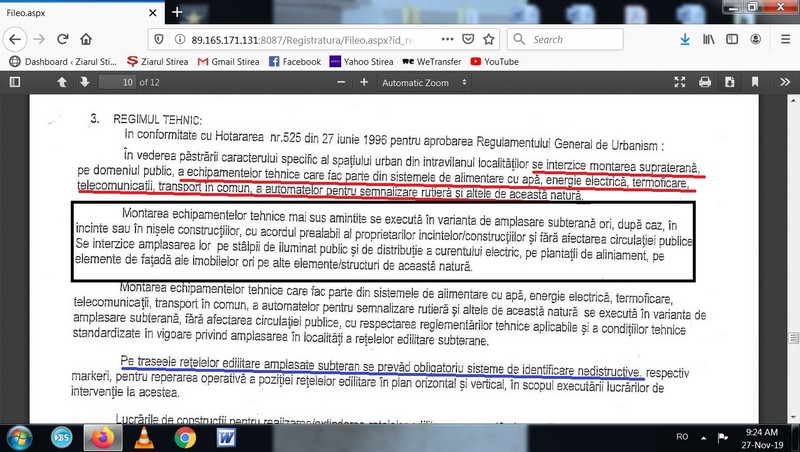Open Word from the taskbar
Viewport: 800px width, 452px height.
point(225,436)
